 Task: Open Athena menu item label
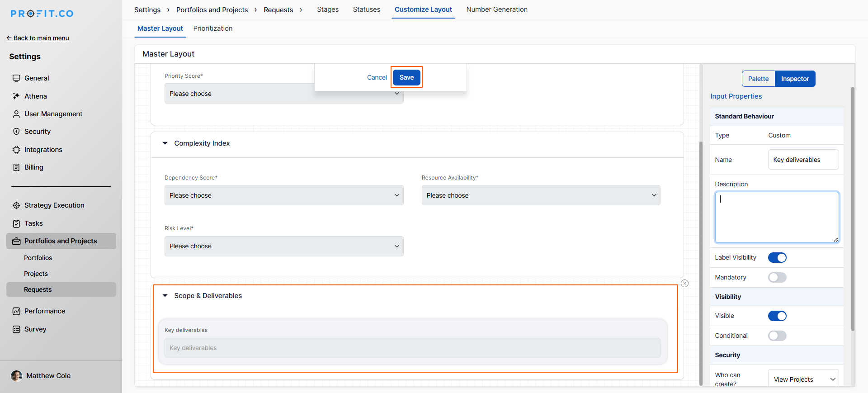(36, 96)
